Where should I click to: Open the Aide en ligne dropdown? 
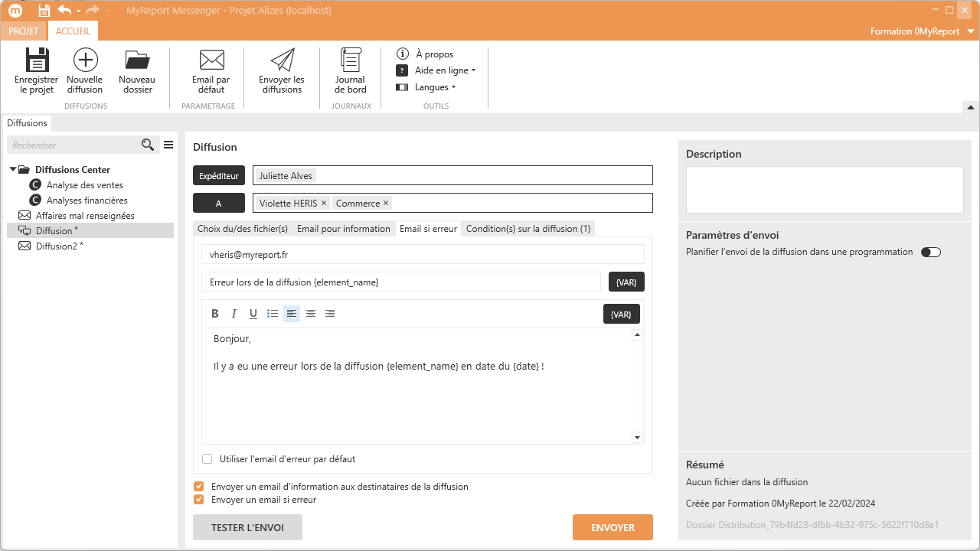click(444, 70)
